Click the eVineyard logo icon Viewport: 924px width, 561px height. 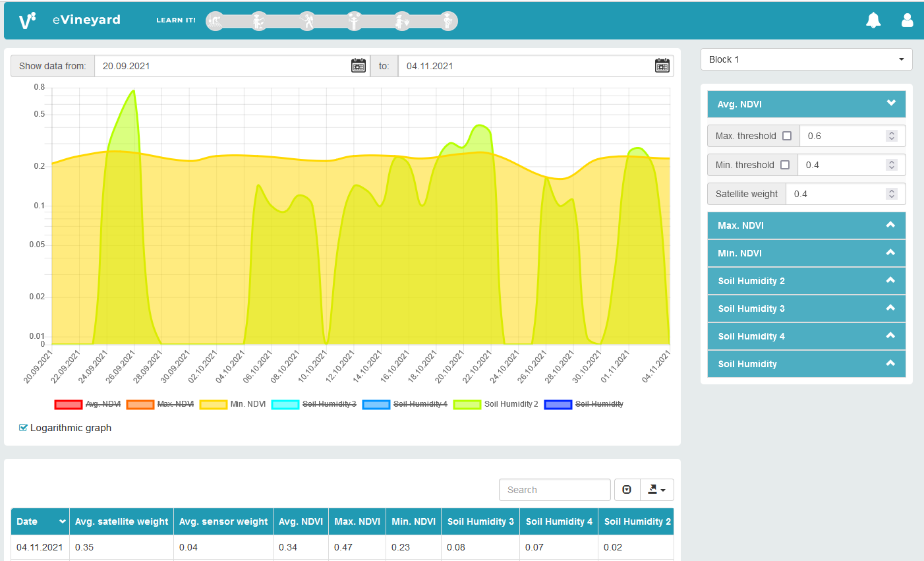pyautogui.click(x=27, y=20)
